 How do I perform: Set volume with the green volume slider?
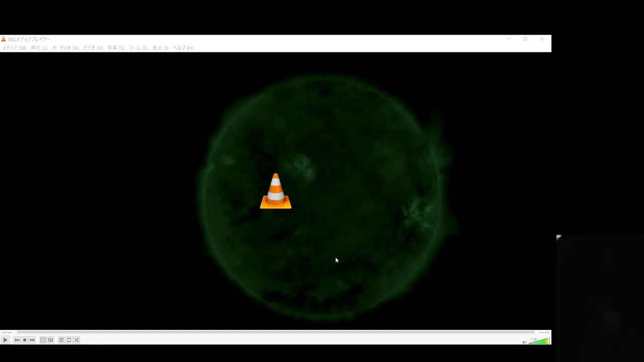(539, 341)
